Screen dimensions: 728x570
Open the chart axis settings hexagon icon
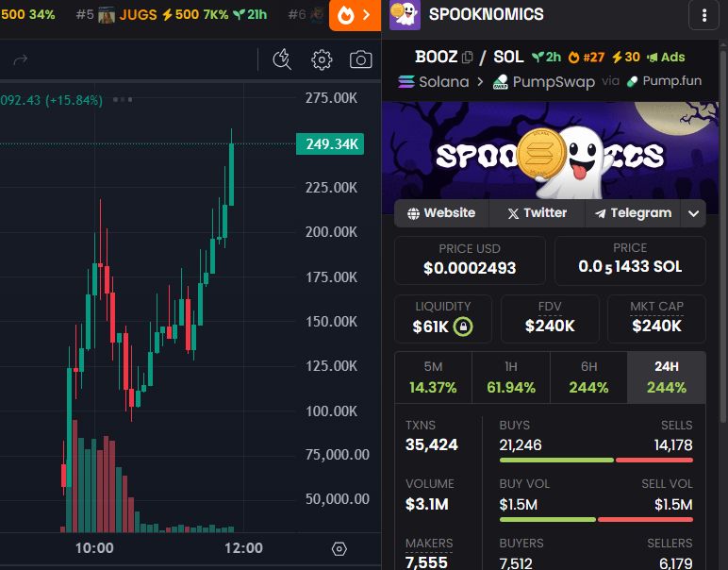(x=339, y=548)
